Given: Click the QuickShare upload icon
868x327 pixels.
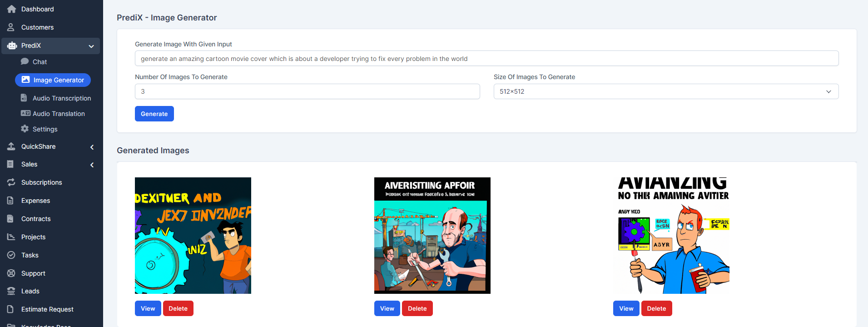Looking at the screenshot, I should (x=11, y=146).
